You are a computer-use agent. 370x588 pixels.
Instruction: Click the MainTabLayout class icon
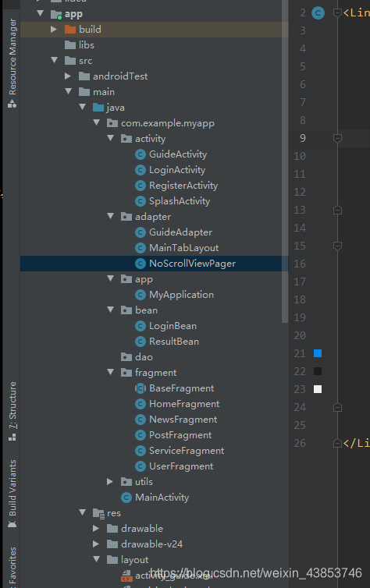141,248
